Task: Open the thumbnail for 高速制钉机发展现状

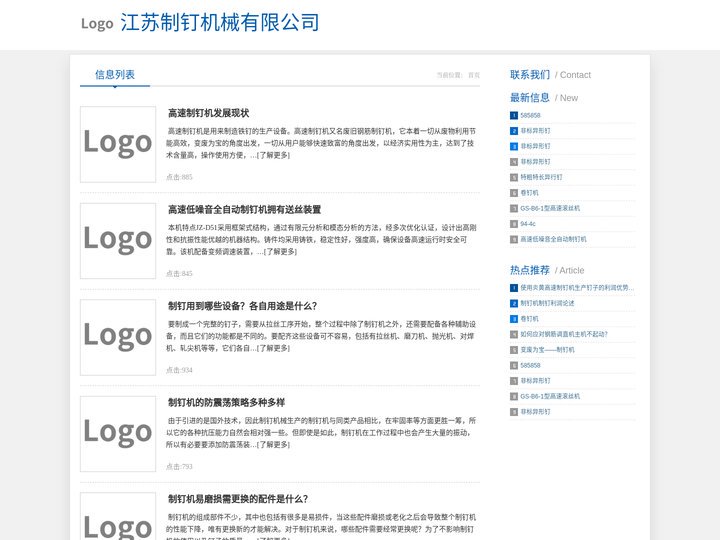Action: point(118,144)
